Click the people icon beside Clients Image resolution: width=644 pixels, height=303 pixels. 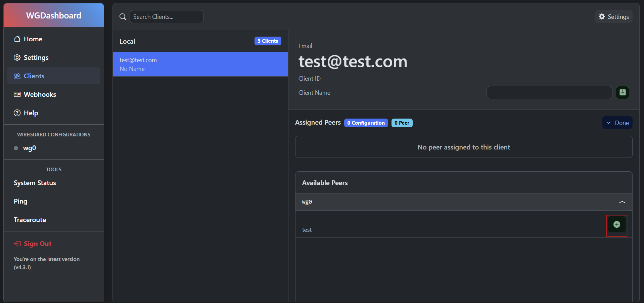17,76
